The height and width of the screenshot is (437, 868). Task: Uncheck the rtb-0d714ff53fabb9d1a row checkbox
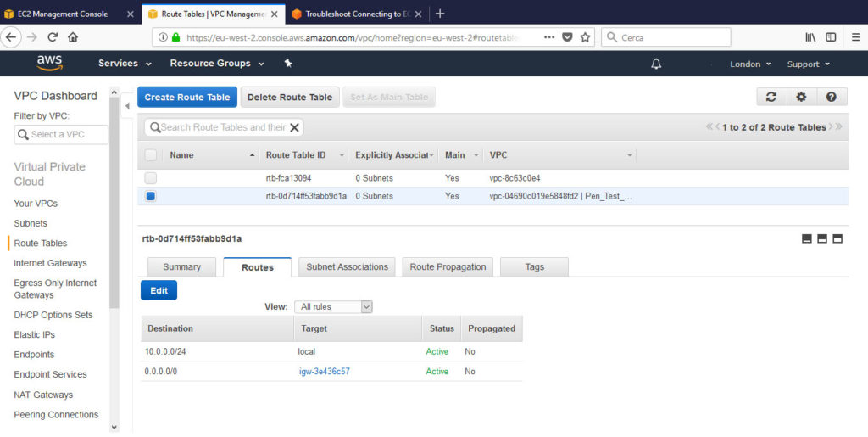point(151,196)
